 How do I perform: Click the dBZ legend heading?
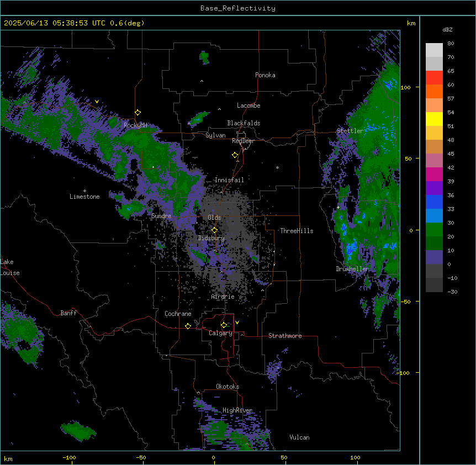(447, 29)
